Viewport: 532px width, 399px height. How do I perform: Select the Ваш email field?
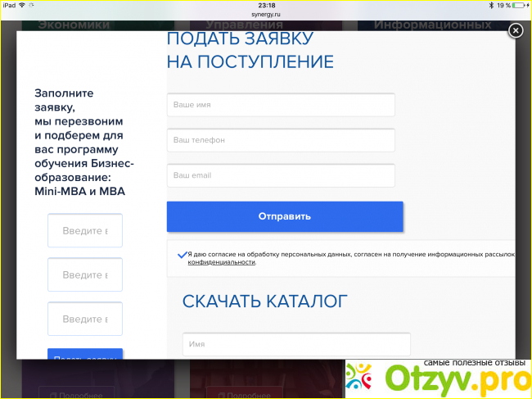click(x=281, y=175)
